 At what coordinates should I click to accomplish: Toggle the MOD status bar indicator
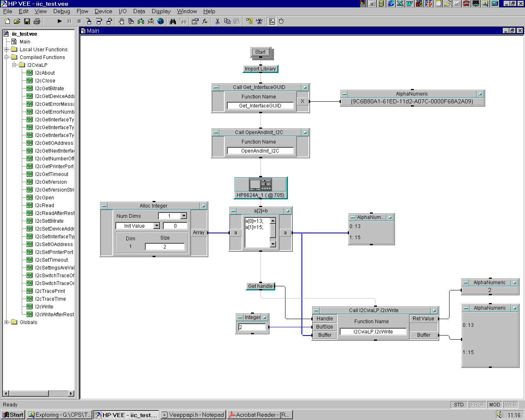[x=494, y=405]
